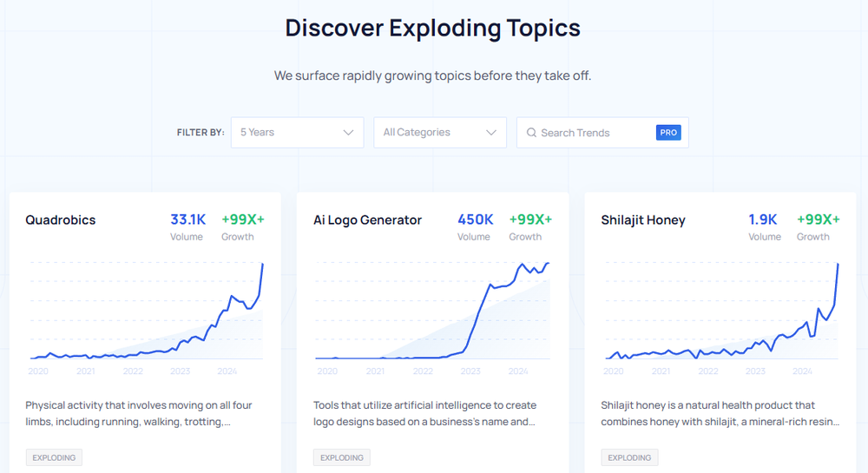
Task: Open the Quadrobics topic title
Action: click(61, 220)
